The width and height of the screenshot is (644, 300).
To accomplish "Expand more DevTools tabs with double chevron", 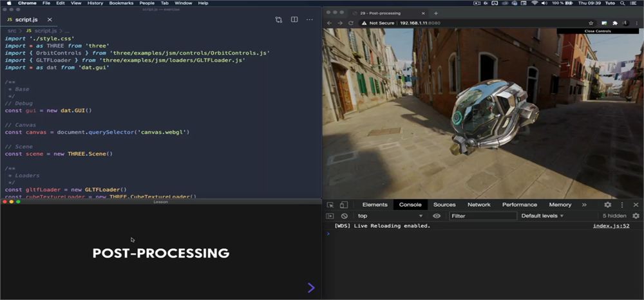I will click(584, 205).
